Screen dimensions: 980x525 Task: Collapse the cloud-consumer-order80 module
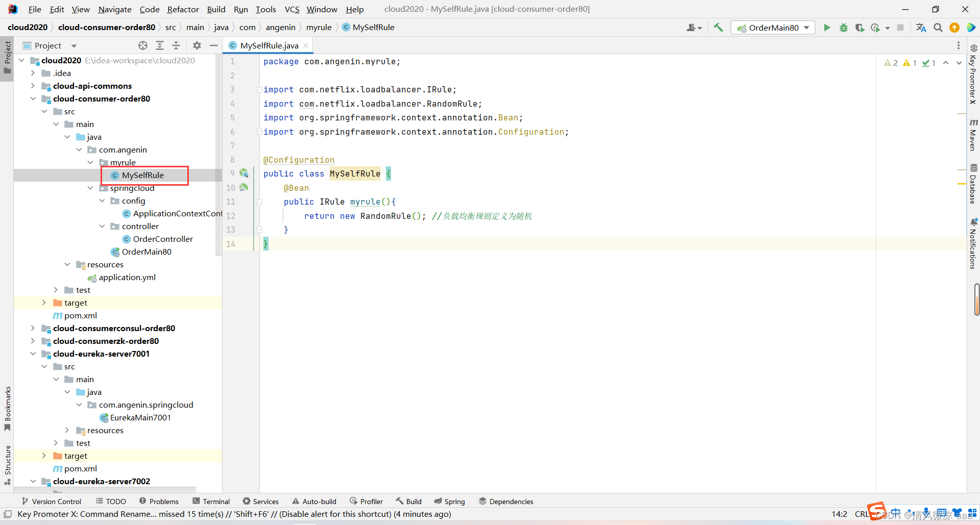click(33, 98)
